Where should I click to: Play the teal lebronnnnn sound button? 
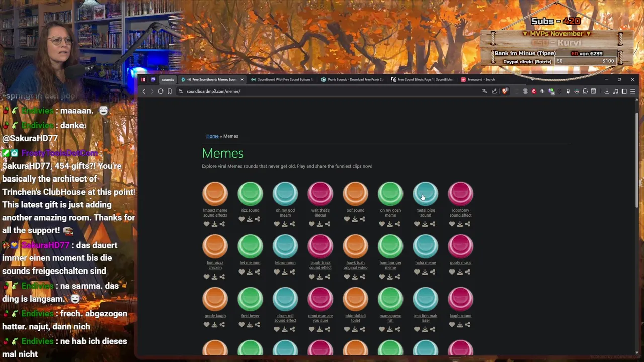coord(285,246)
